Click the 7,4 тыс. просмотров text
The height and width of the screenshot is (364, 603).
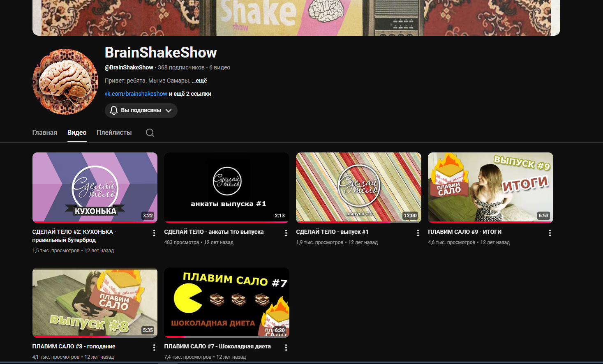(188, 357)
